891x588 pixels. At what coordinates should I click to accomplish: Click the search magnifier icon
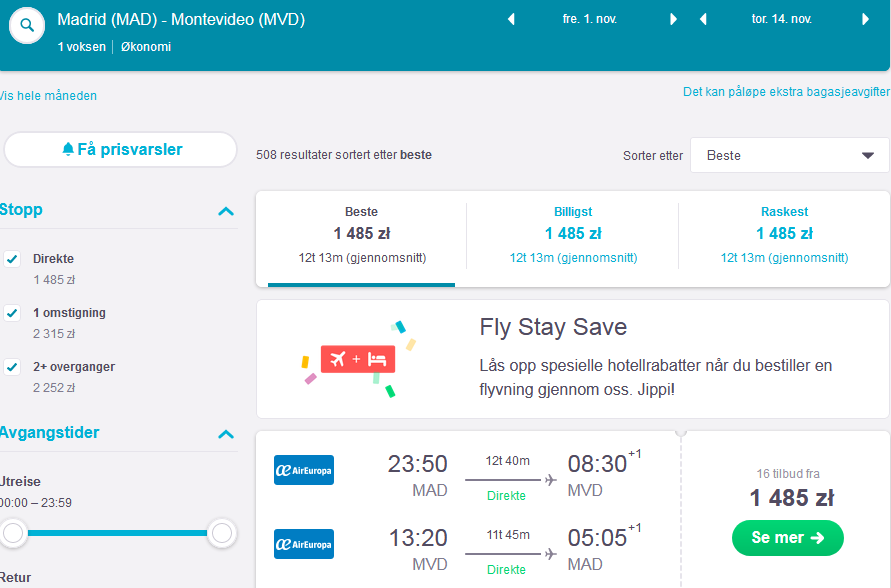27,26
